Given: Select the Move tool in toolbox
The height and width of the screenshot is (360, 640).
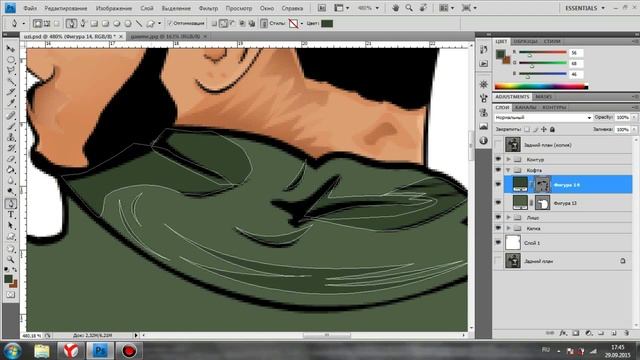Looking at the screenshot, I should pyautogui.click(x=11, y=49).
